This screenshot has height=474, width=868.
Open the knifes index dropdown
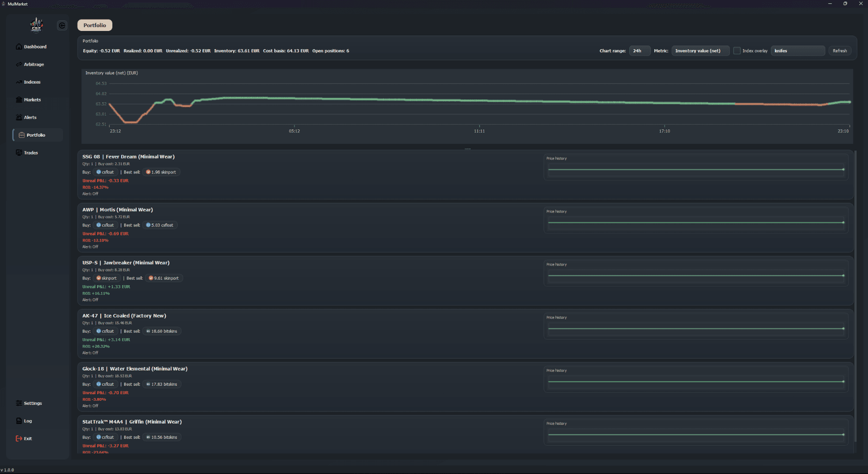(798, 51)
